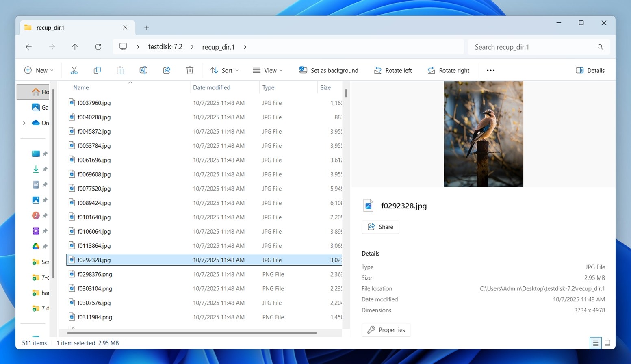Switch to large thumbnail view mode

point(607,343)
